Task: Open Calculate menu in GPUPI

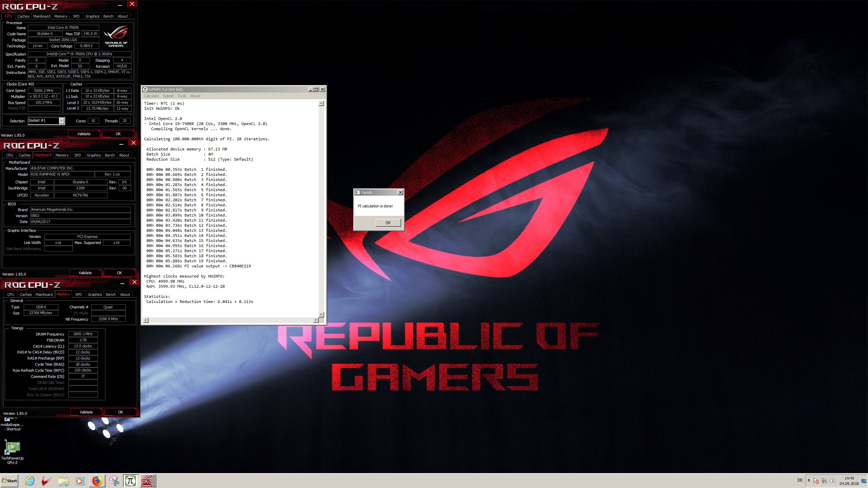Action: pyautogui.click(x=151, y=96)
